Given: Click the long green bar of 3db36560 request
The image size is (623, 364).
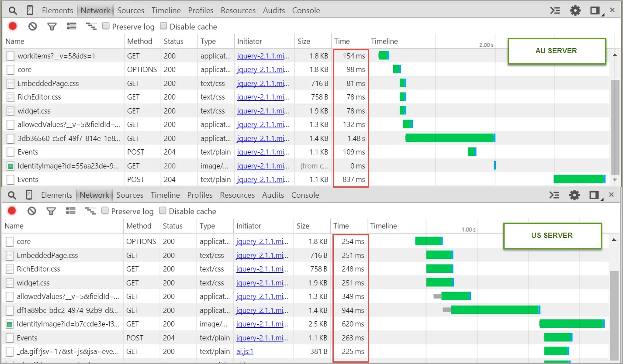Looking at the screenshot, I should 450,138.
